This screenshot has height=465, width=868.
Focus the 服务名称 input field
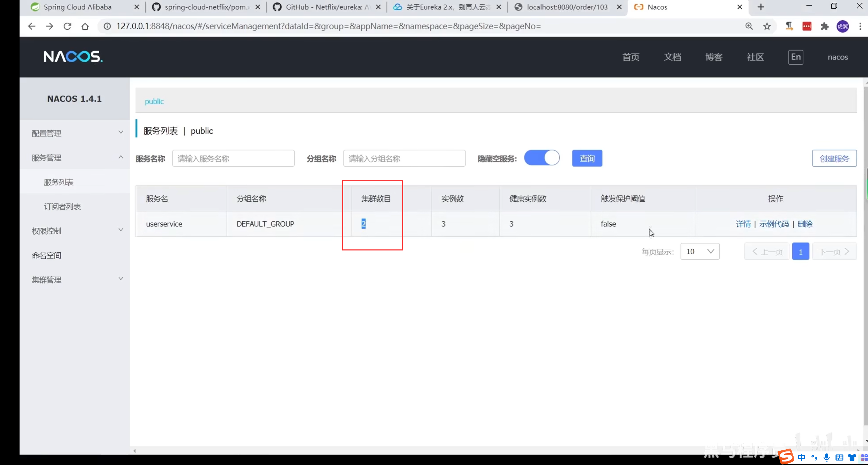point(233,158)
